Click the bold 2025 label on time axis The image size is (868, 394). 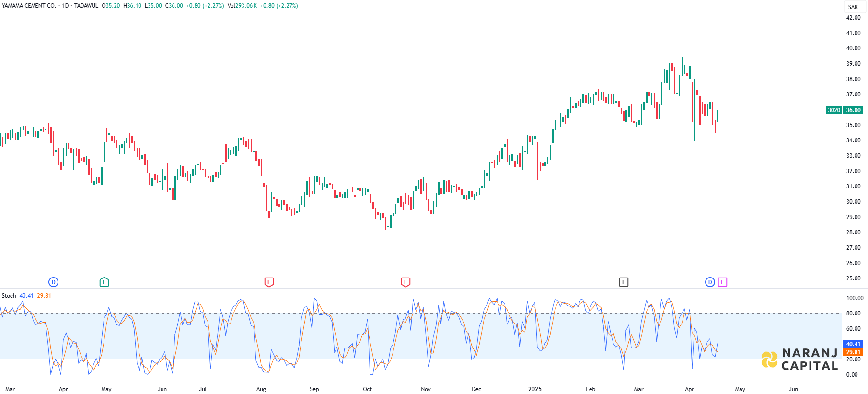coord(535,389)
